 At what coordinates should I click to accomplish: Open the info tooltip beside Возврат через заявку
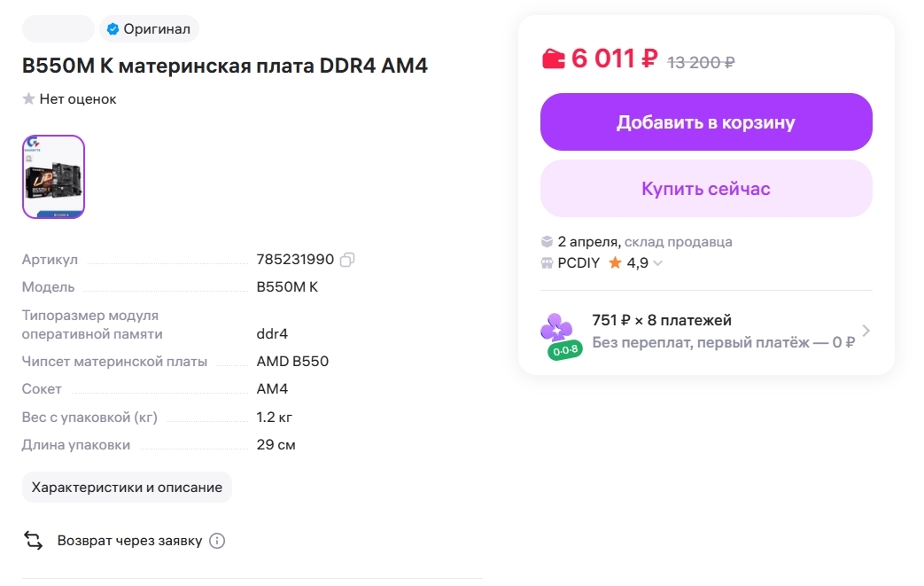click(x=217, y=540)
